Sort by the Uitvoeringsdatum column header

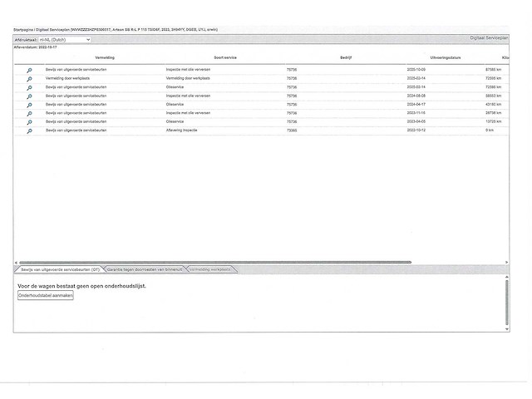pyautogui.click(x=446, y=57)
